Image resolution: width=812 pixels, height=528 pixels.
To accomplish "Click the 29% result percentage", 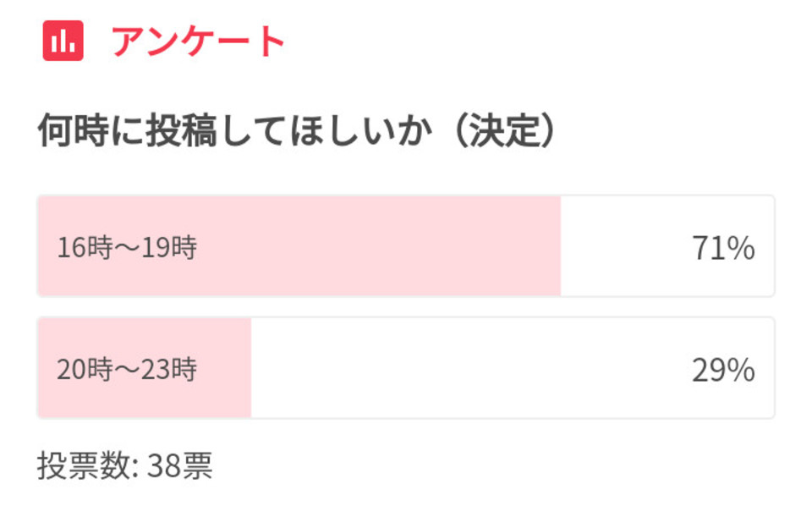I will click(723, 370).
